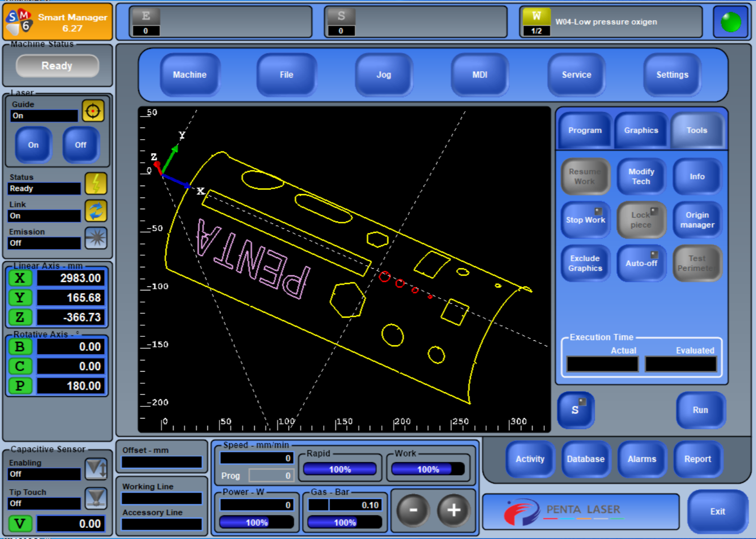756x539 pixels.
Task: Click the capacitive sensor enabling icon
Action: coord(96,469)
